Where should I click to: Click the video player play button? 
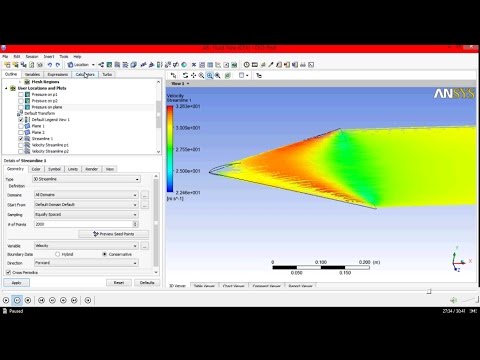pyautogui.click(x=6, y=300)
